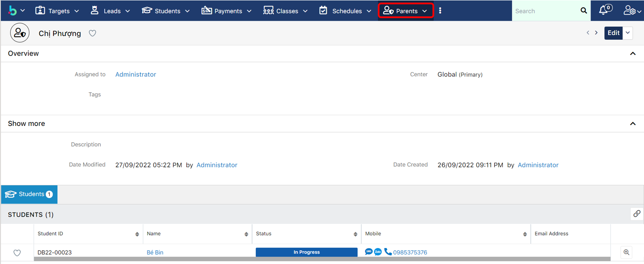Screen dimensions: 644x264
Task: Click the Edit button
Action: 613,33
